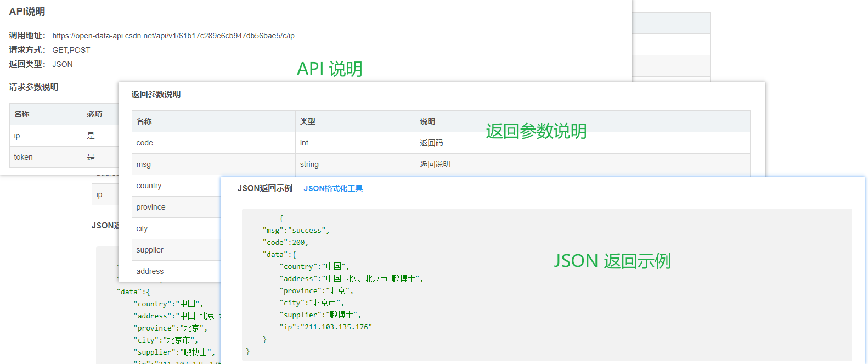Click the 类型 column header
868x364 pixels.
[308, 121]
